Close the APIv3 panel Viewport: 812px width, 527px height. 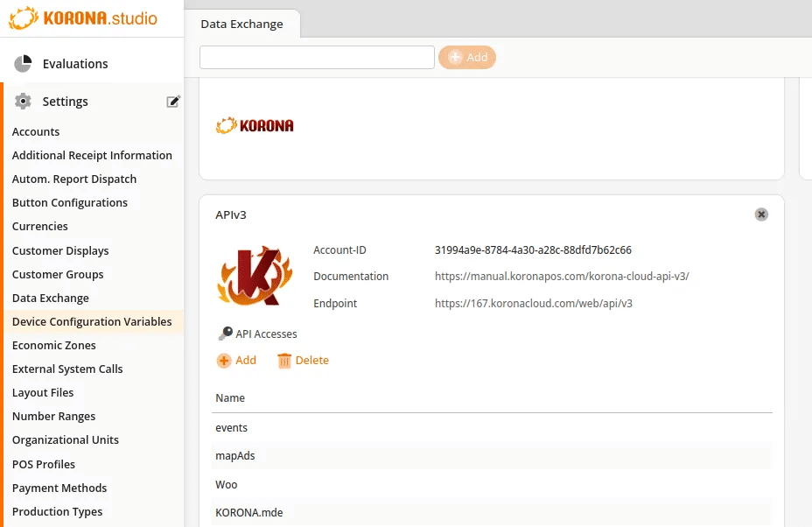761,214
